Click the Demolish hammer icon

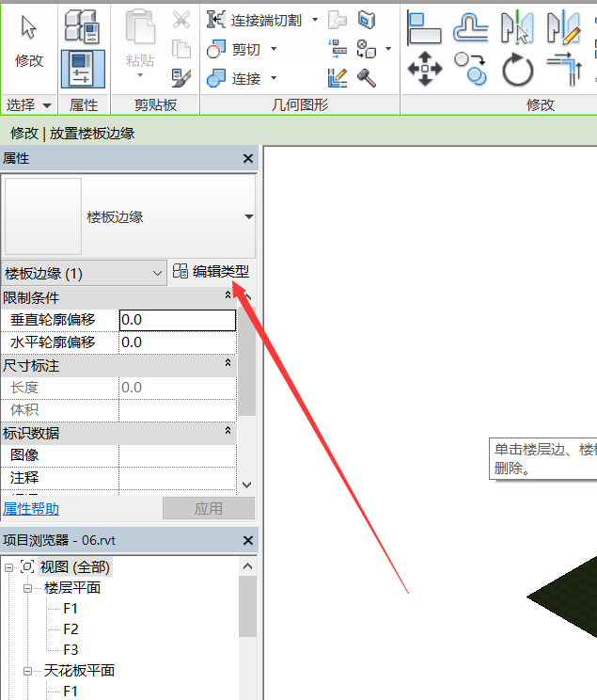pos(367,77)
